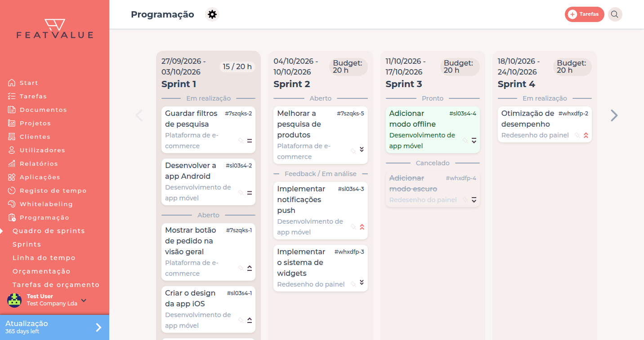Select Linha do tempo submenu item
644x340 pixels.
(x=44, y=258)
